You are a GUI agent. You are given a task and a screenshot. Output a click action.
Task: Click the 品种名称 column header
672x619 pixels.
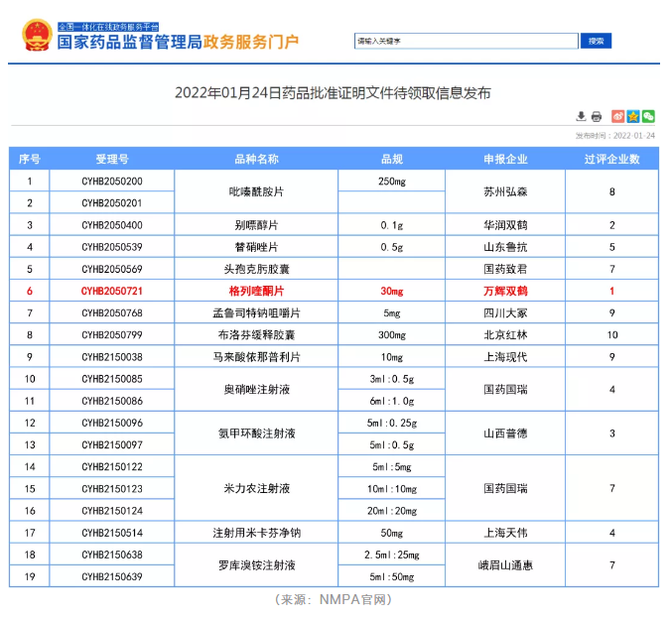click(x=256, y=160)
